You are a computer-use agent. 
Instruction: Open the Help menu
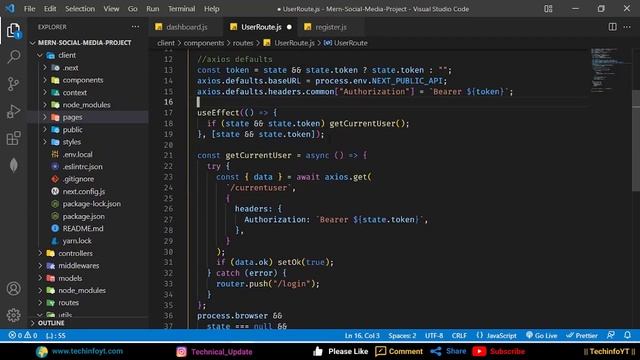pyautogui.click(x=211, y=9)
